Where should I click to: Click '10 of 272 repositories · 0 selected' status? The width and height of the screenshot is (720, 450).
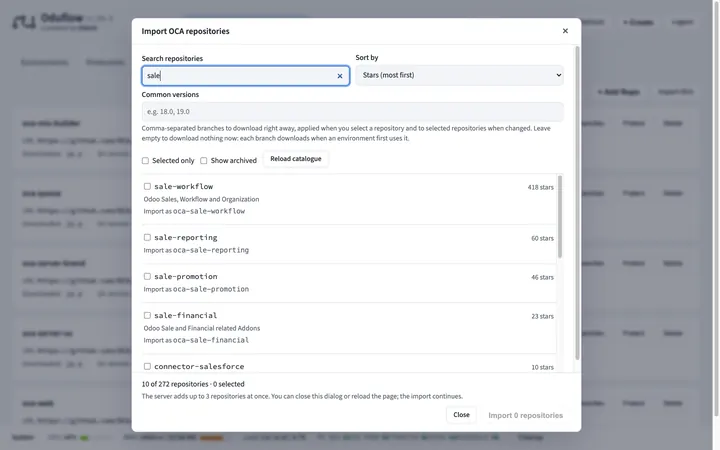193,384
